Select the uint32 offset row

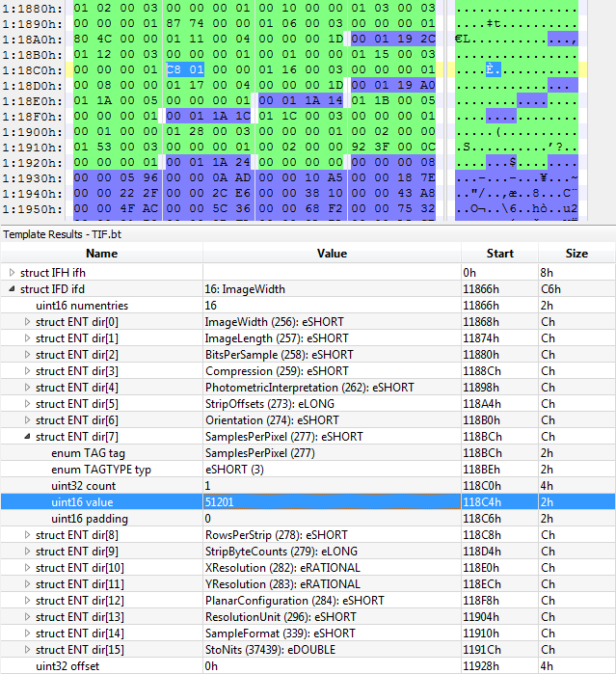click(x=308, y=666)
